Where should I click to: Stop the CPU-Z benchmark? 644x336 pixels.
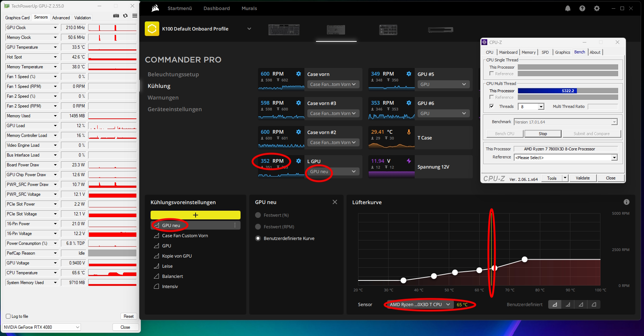click(543, 134)
